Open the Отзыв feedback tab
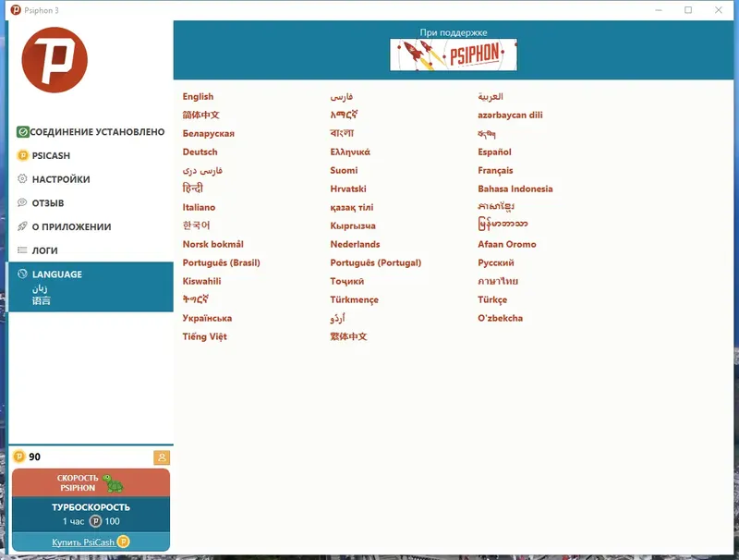The height and width of the screenshot is (560, 739). pyautogui.click(x=91, y=203)
